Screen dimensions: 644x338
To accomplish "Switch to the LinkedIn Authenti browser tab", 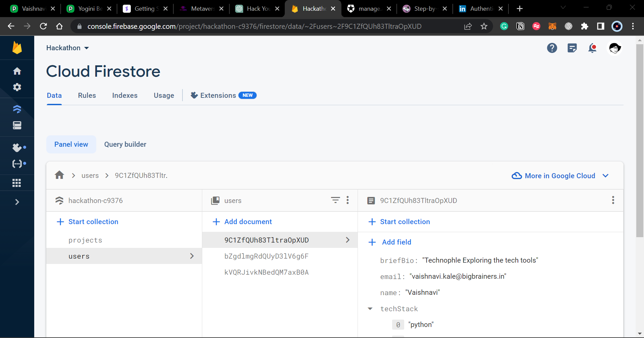I will coord(481,9).
